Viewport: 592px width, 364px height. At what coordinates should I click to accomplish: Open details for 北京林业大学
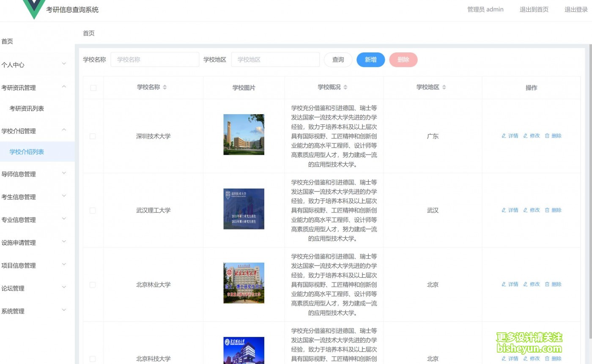[x=510, y=284]
